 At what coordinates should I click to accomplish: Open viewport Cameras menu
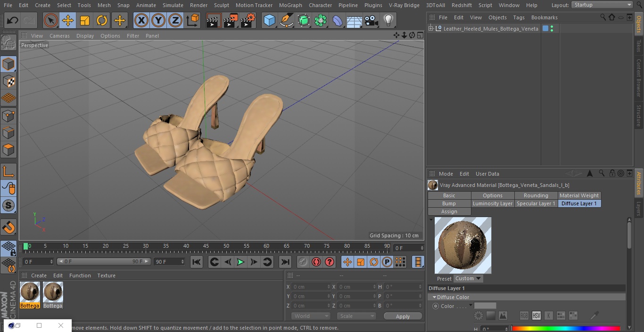point(59,36)
